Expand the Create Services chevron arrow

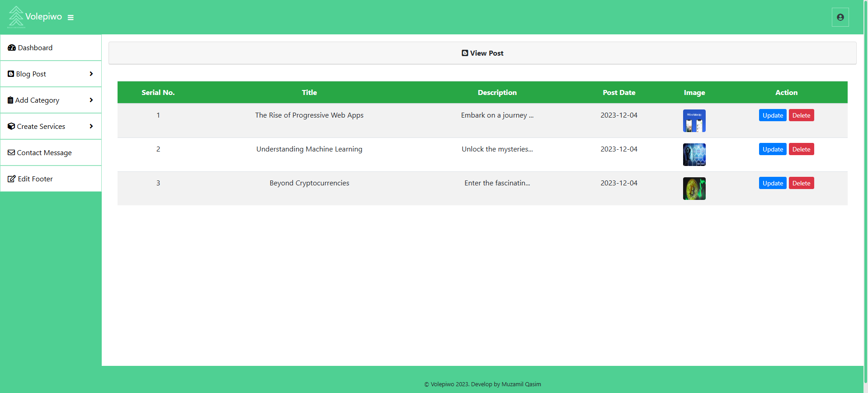(91, 126)
